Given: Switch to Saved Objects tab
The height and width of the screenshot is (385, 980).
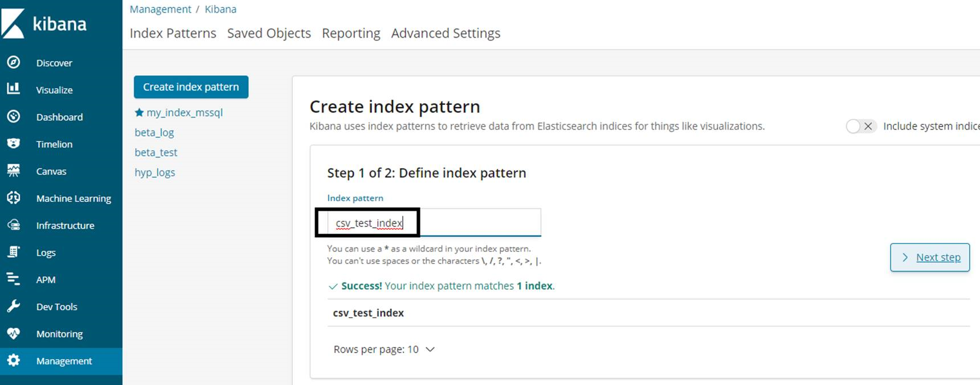Looking at the screenshot, I should click(x=269, y=33).
